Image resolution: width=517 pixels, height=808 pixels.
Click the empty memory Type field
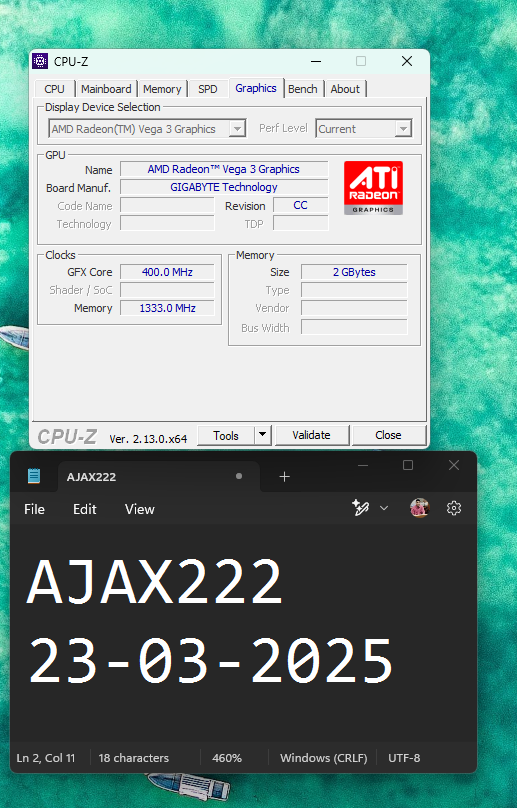click(x=354, y=290)
